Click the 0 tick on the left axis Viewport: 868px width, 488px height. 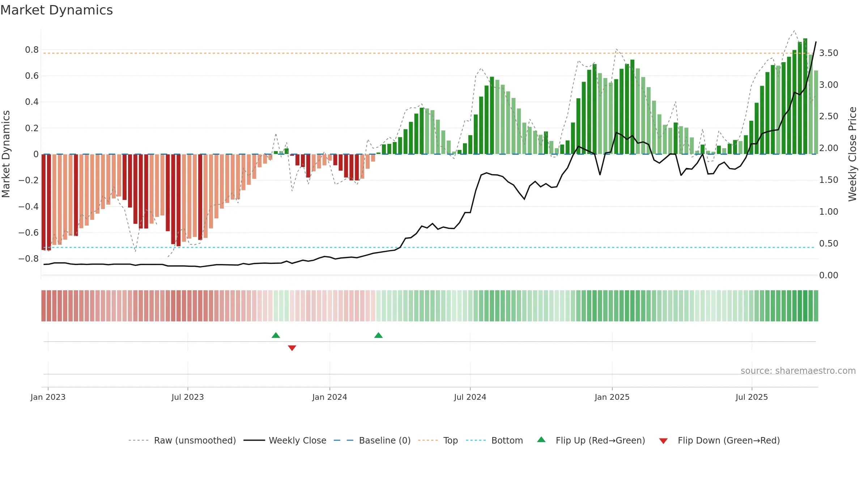(x=36, y=154)
